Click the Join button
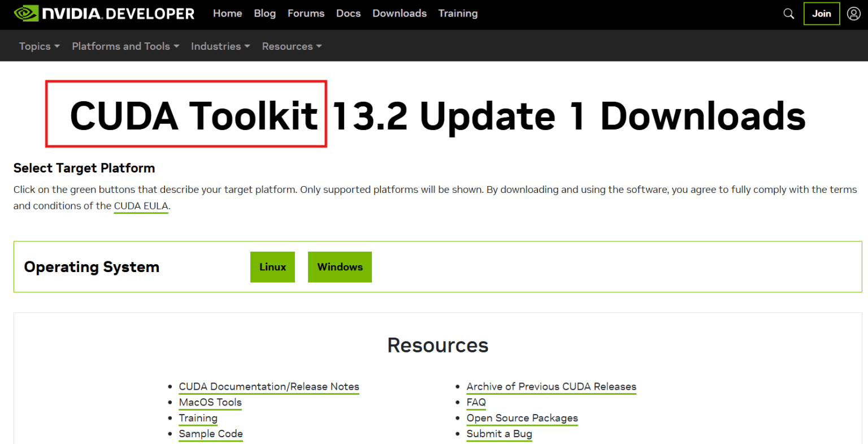The image size is (868, 444). point(822,14)
